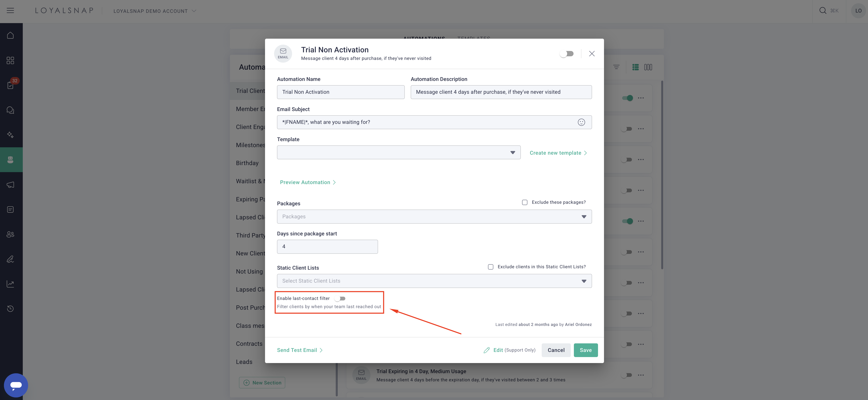Click the Days since package start field
The image size is (868, 400).
pyautogui.click(x=327, y=247)
